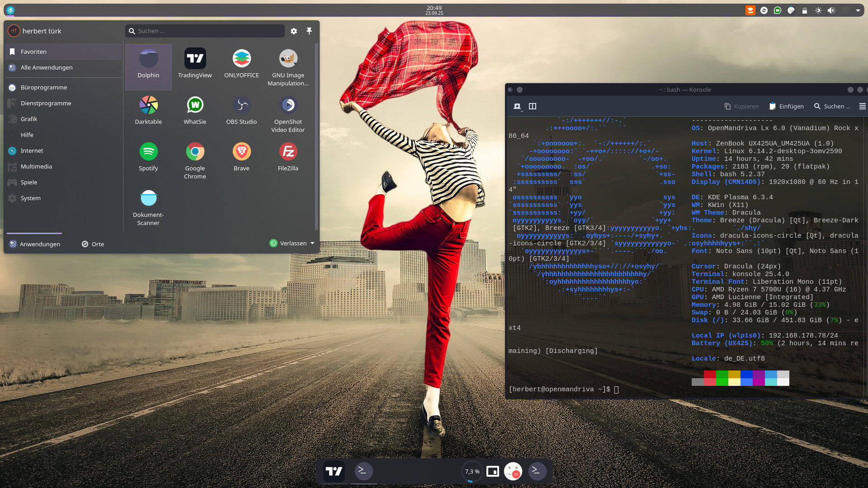Select the Multimedia category
This screenshot has height=488, width=868.
click(36, 166)
